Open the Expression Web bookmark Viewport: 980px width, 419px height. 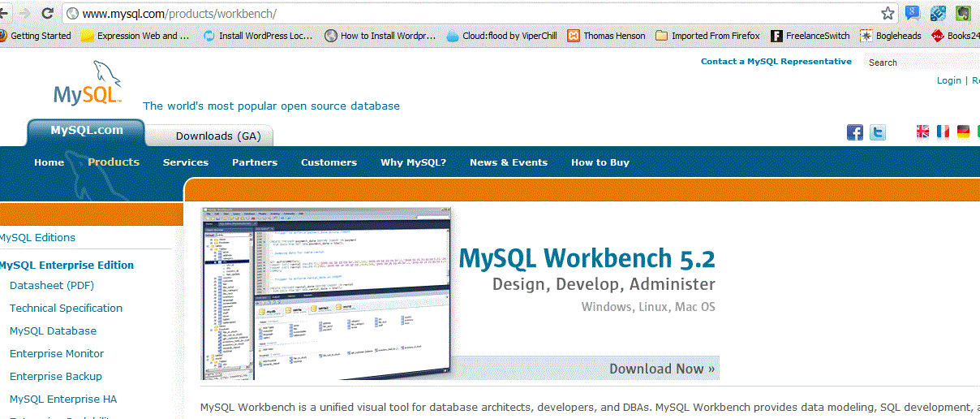pyautogui.click(x=135, y=36)
